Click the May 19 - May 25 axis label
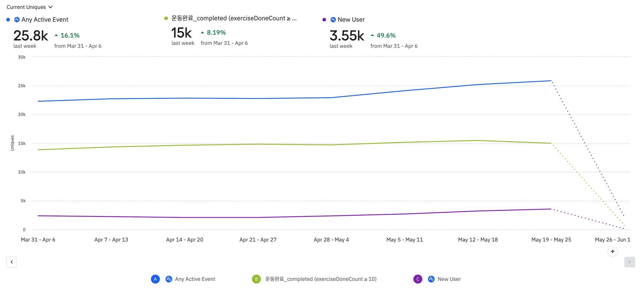This screenshot has width=644, height=288. point(551,240)
